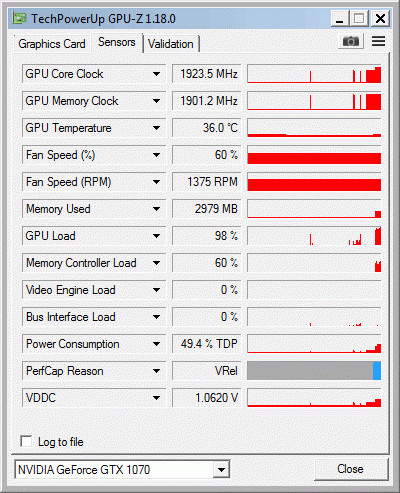Open the GPU Temperature sensor dropdown
This screenshot has width=400, height=493.
coord(156,128)
